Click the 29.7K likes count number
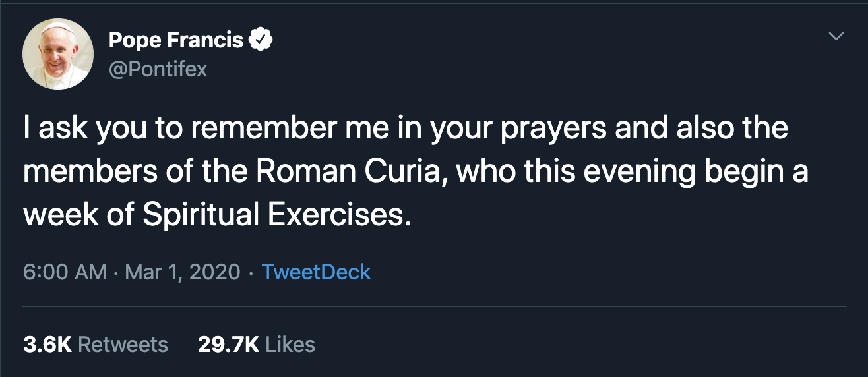The height and width of the screenshot is (377, 868). click(x=228, y=344)
